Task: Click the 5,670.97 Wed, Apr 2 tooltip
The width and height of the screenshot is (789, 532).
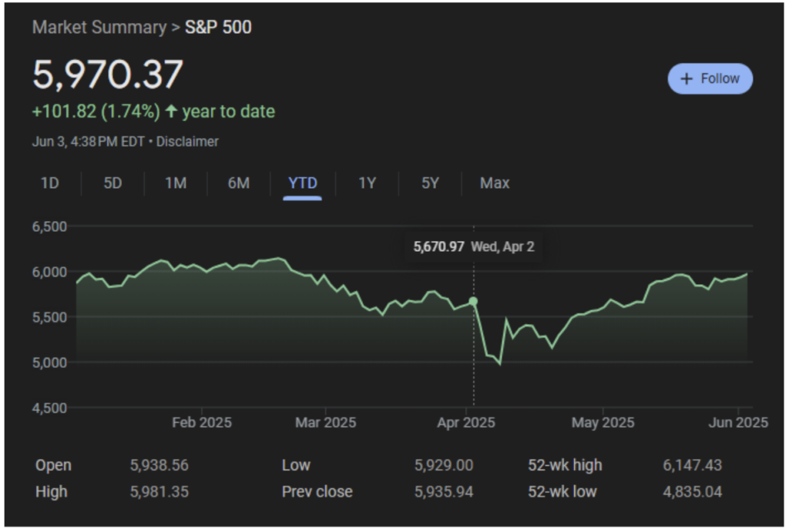Action: (474, 247)
